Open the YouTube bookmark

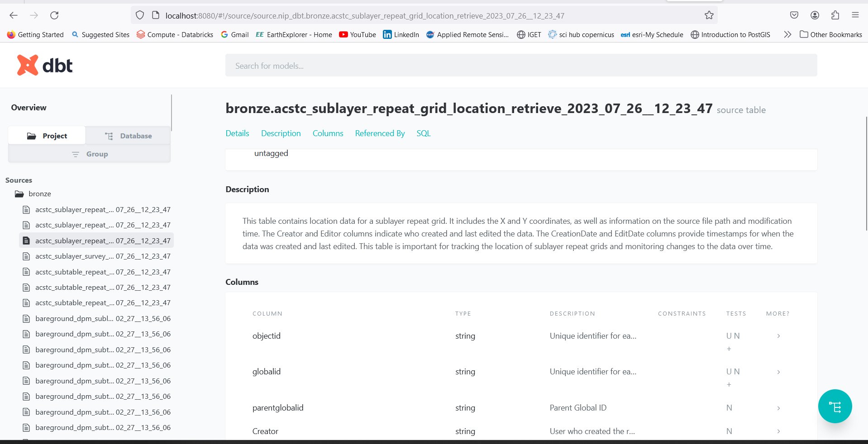(358, 34)
